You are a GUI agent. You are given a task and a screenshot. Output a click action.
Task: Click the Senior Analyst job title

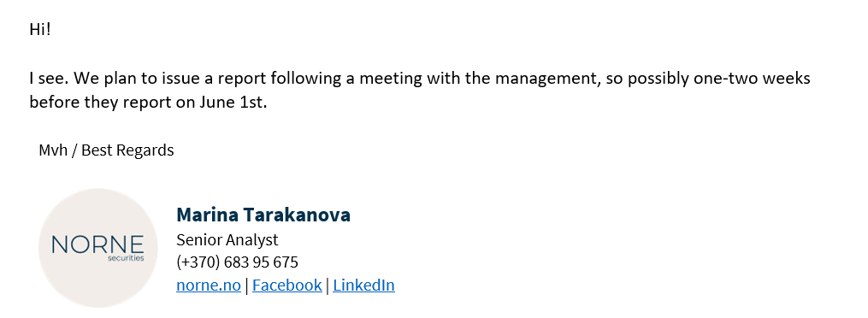pyautogui.click(x=227, y=239)
